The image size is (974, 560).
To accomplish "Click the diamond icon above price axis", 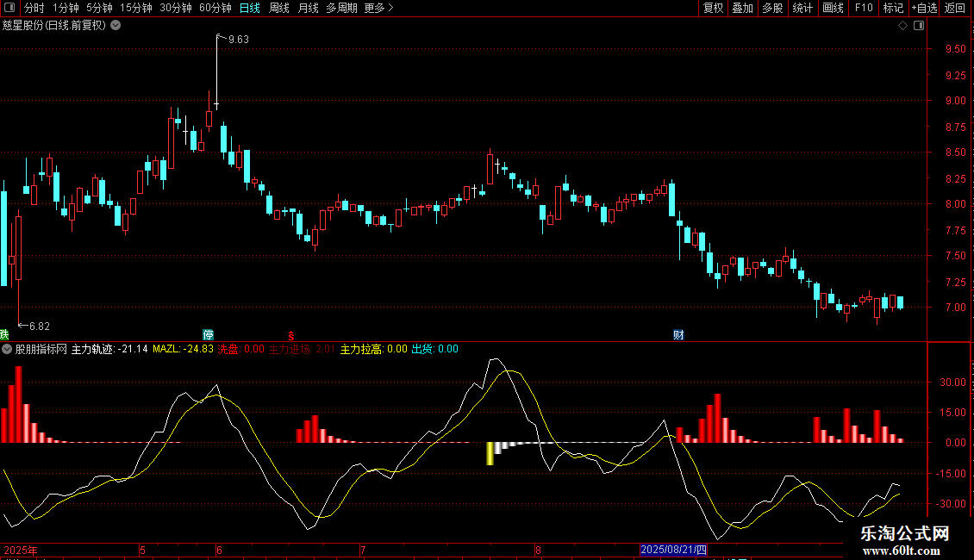I will click(x=902, y=26).
